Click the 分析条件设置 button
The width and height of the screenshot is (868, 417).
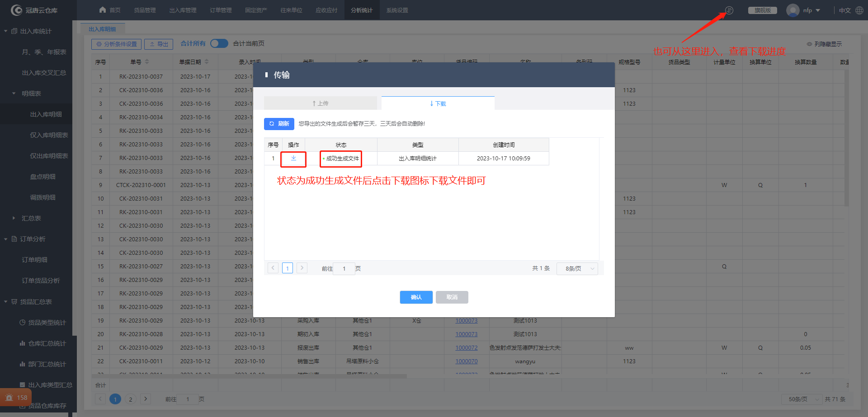point(117,44)
